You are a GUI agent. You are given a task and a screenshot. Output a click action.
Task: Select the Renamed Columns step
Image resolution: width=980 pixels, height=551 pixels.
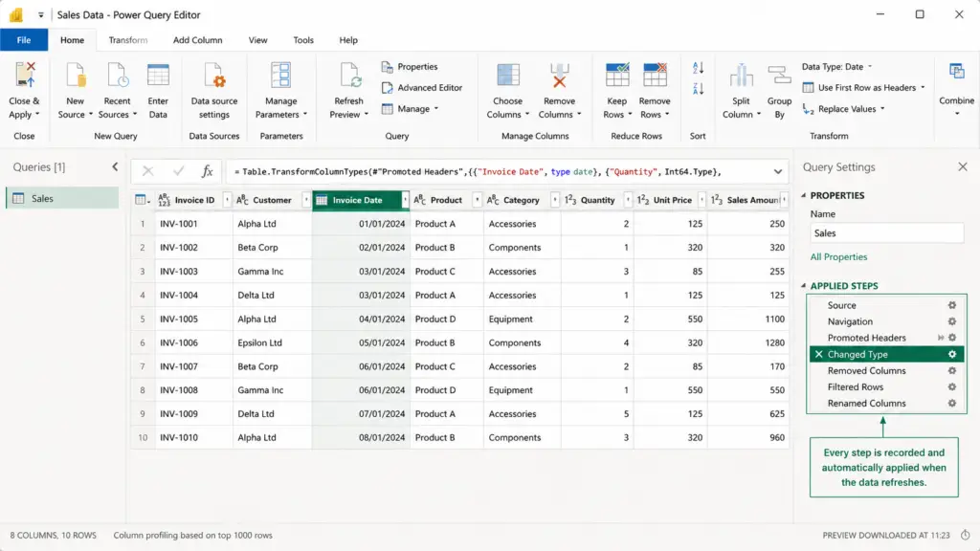coord(866,403)
